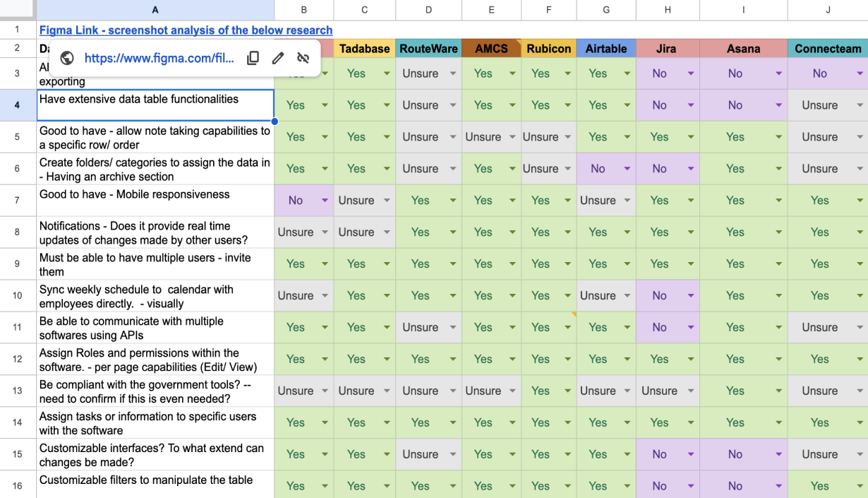Click the Airtable header cell
The image size is (868, 498).
pyautogui.click(x=605, y=49)
